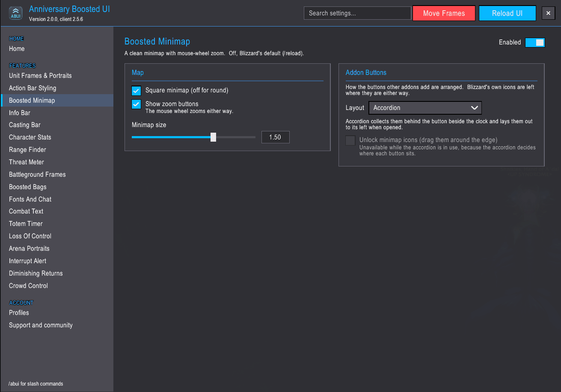
Task: Open Battleground Frames settings
Action: (x=57, y=175)
